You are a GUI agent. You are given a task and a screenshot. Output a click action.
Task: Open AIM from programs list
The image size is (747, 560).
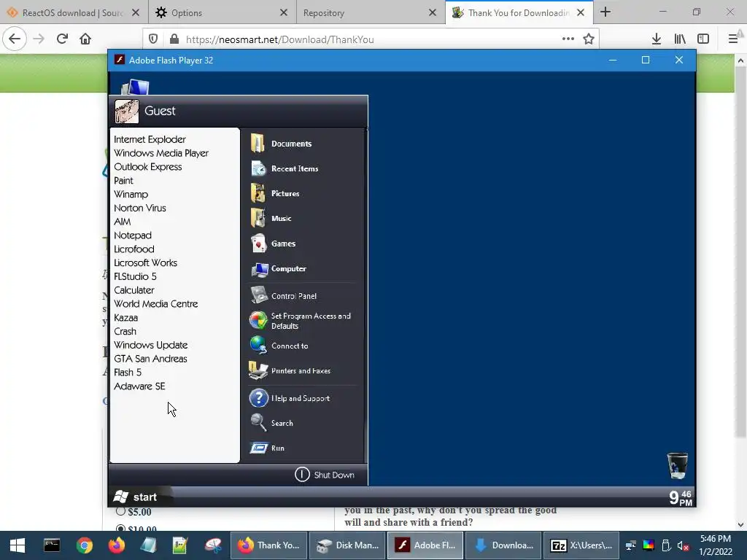pos(122,222)
